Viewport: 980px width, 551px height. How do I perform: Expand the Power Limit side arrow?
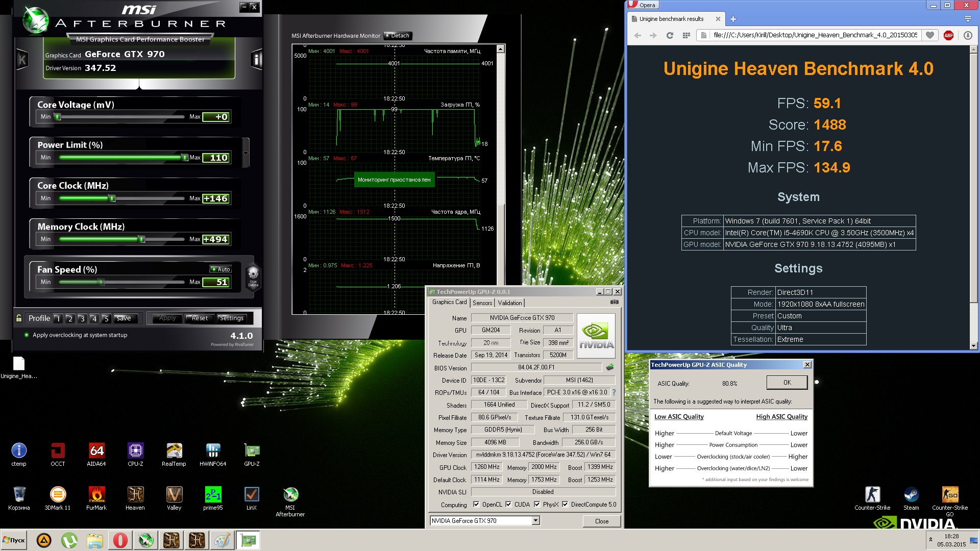[246, 153]
